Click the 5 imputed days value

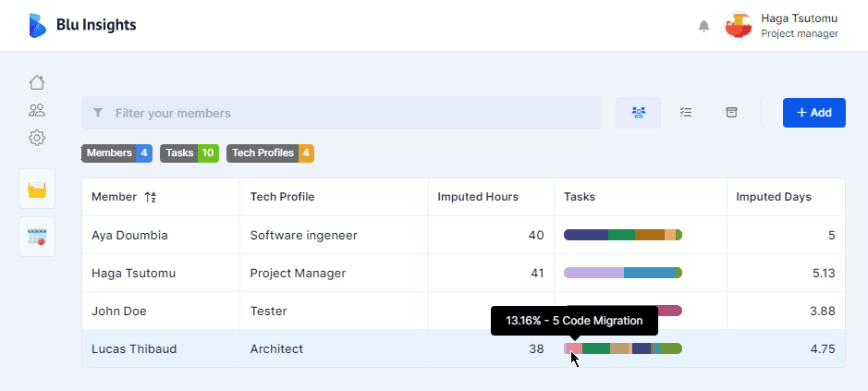tap(831, 236)
